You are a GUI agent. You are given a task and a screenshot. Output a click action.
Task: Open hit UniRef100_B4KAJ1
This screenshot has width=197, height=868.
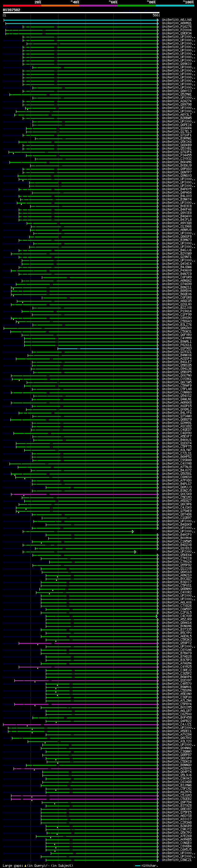click(x=176, y=440)
